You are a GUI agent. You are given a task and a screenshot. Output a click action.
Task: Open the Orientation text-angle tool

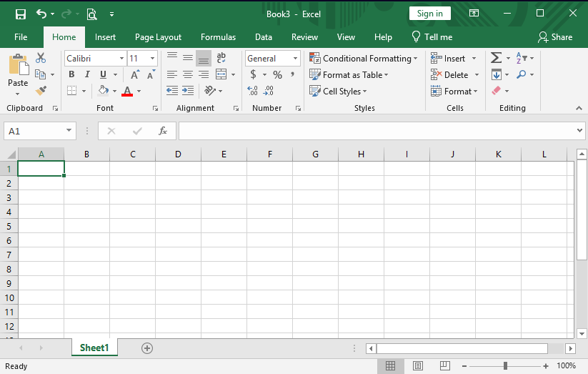209,91
